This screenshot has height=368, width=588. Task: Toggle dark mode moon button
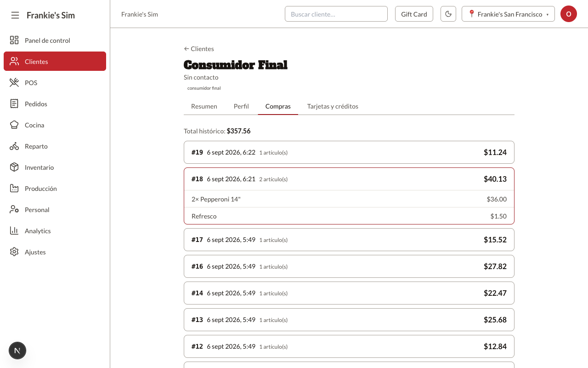[x=448, y=14]
